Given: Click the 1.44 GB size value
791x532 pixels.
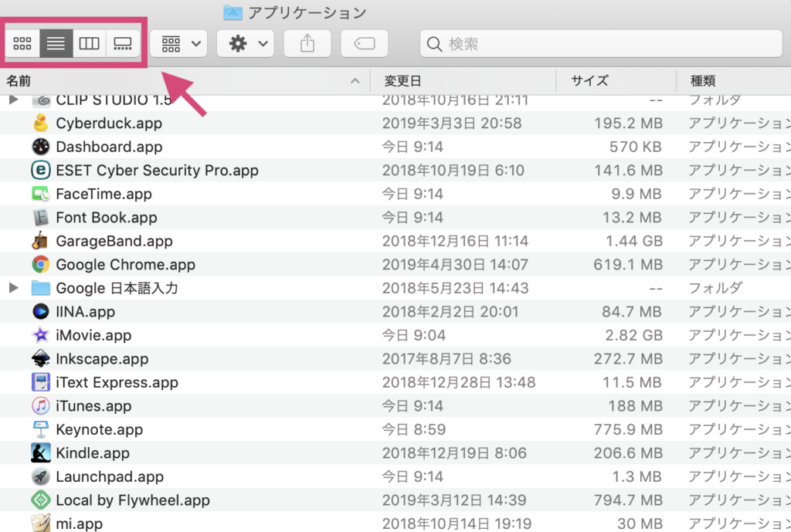Looking at the screenshot, I should [634, 241].
